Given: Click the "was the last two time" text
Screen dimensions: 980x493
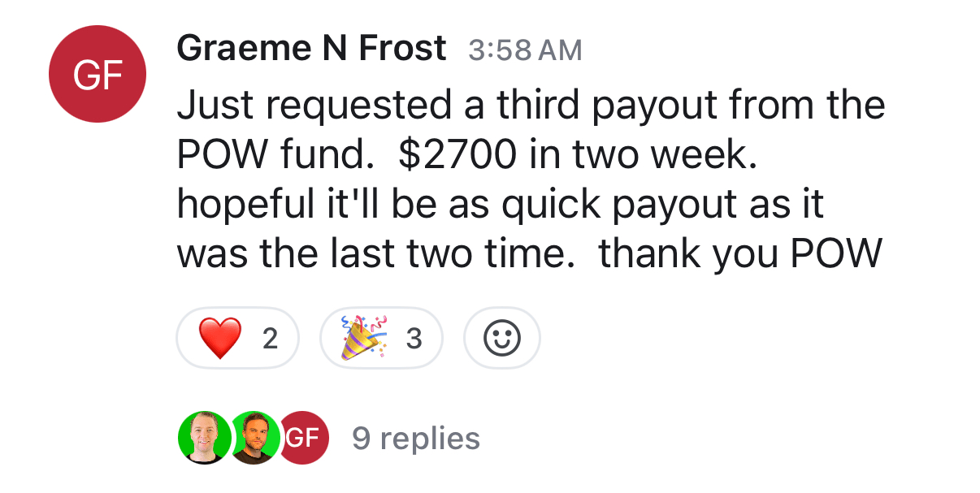Looking at the screenshot, I should tap(370, 255).
